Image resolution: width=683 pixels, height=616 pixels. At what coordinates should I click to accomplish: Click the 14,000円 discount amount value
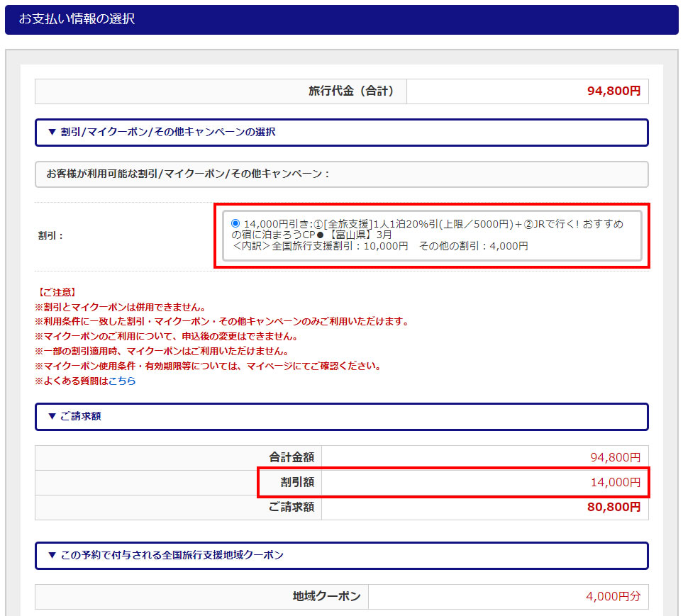click(x=615, y=482)
